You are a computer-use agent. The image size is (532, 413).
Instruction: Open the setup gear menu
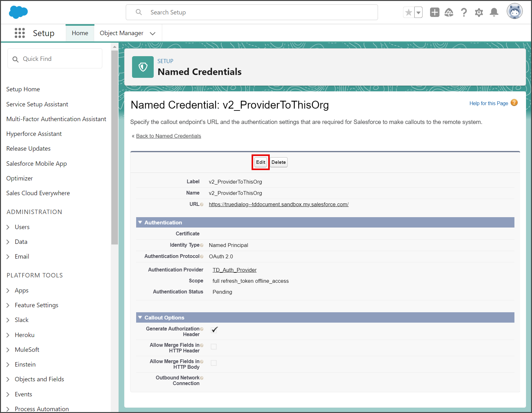[479, 13]
